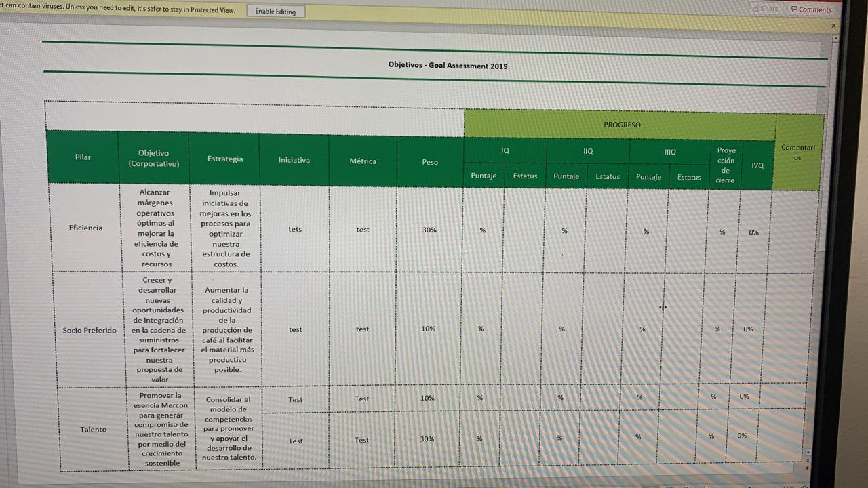
Task: Select the green PROGRESO header cell
Action: pos(621,125)
